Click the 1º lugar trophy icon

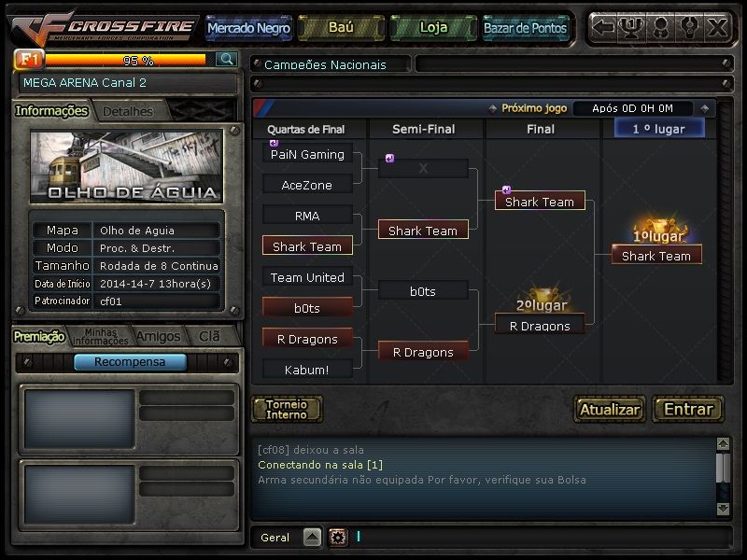point(657,231)
